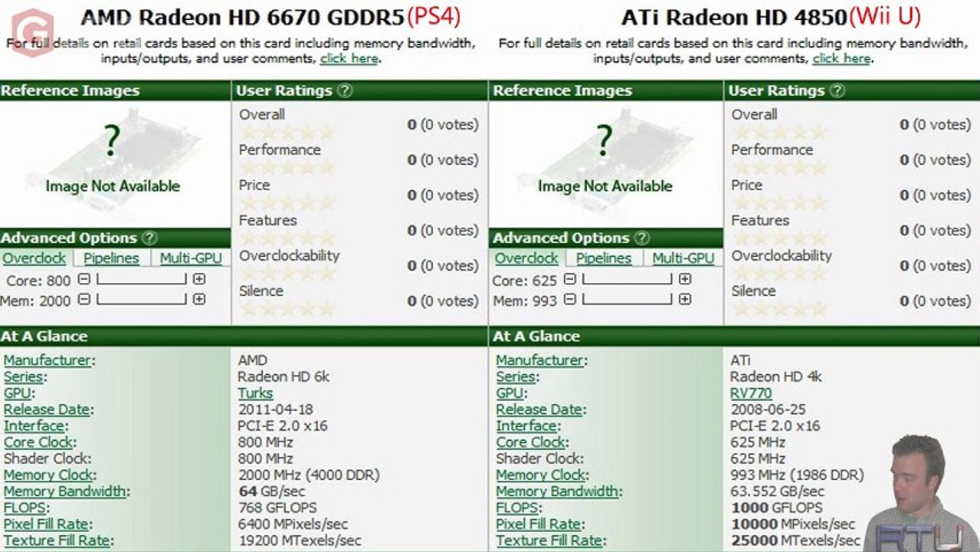
Task: Decrease Mem: 2000 with minus icon
Action: [84, 300]
